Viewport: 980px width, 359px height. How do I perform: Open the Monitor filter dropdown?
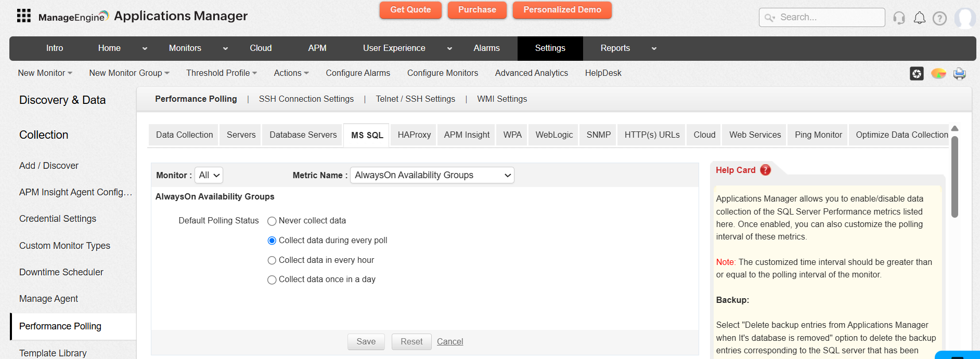(x=209, y=176)
